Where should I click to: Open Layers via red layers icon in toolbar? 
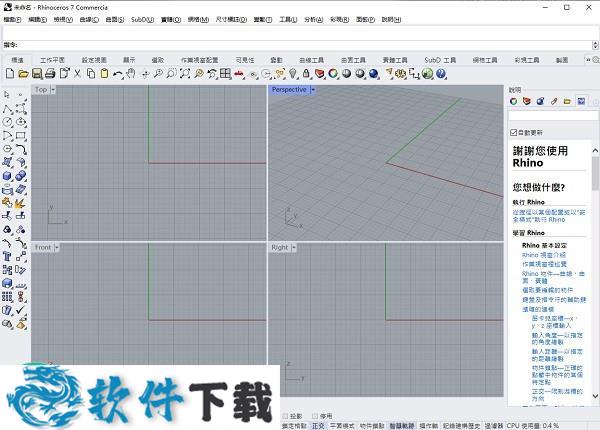tap(320, 73)
